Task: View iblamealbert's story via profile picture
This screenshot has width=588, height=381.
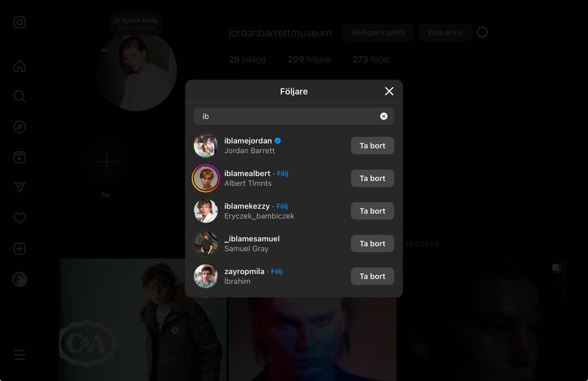Action: (x=206, y=179)
